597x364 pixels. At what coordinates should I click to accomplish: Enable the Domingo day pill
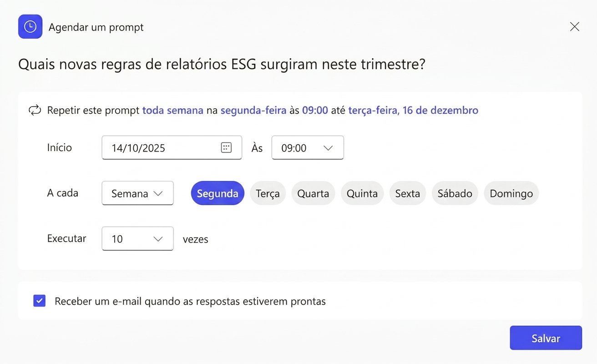(x=511, y=193)
